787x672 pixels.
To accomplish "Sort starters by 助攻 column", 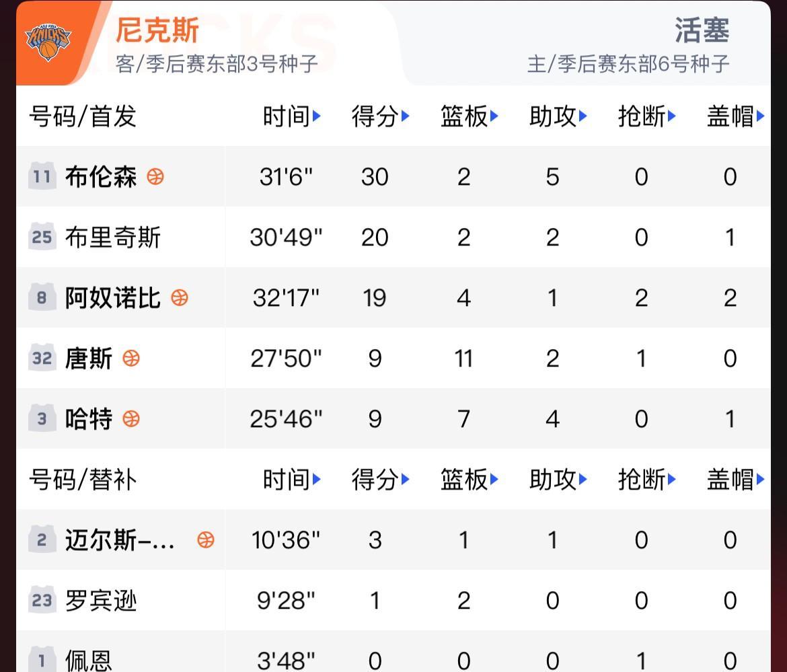I will (x=558, y=116).
